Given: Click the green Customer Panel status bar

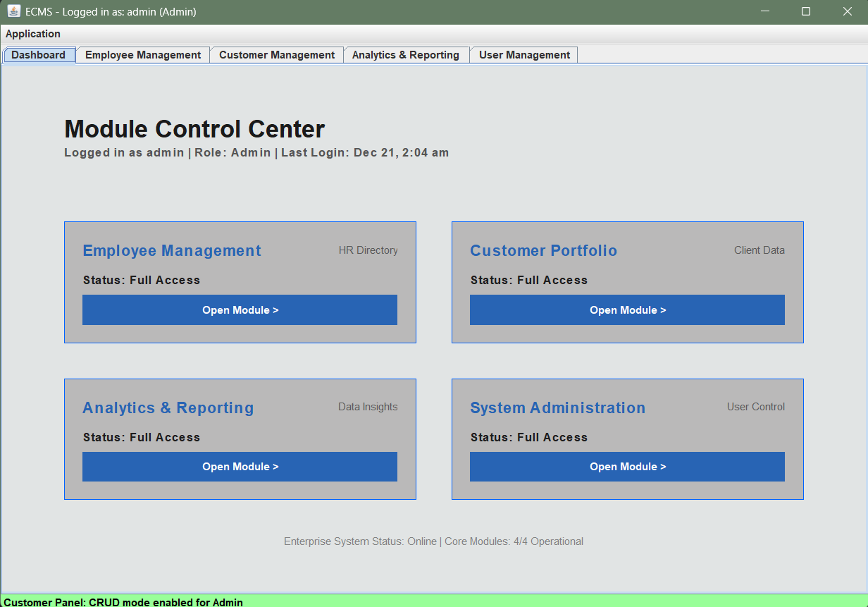Looking at the screenshot, I should tap(434, 601).
